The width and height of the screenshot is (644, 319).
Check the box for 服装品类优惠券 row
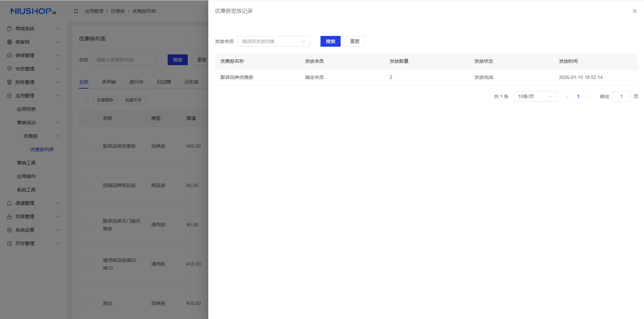coord(86,146)
